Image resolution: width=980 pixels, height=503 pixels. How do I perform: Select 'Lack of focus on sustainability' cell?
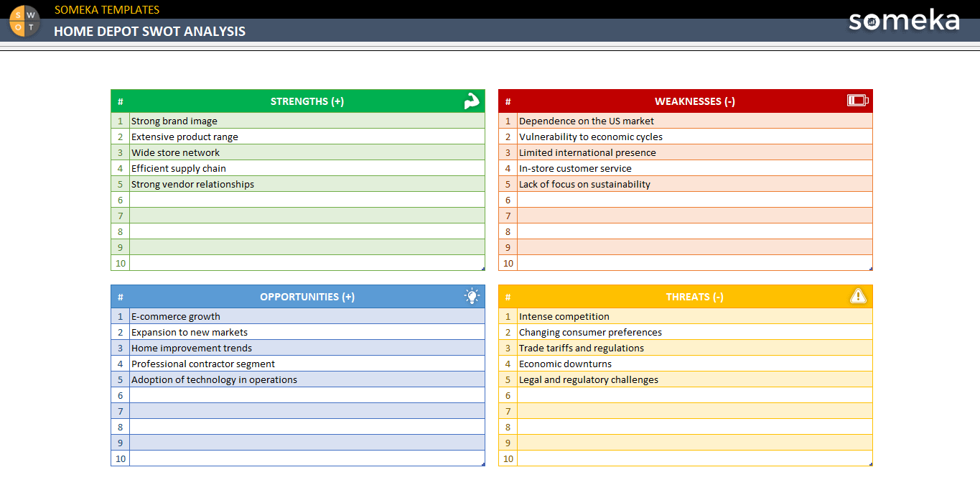695,184
